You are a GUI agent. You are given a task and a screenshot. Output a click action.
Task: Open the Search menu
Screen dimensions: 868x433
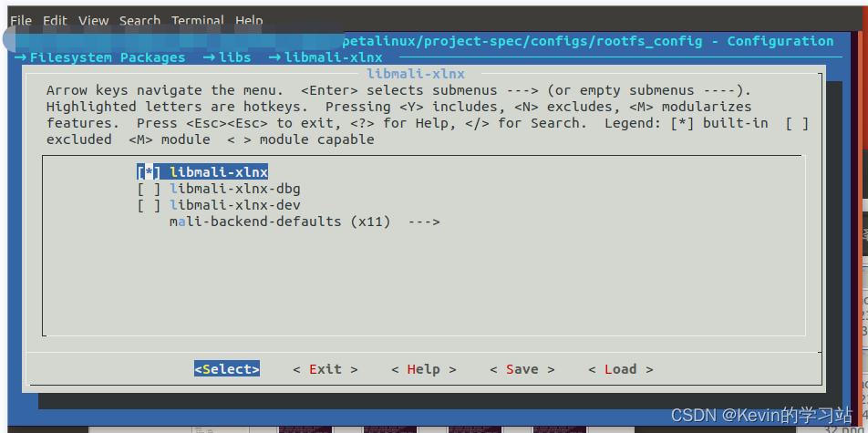coord(139,21)
